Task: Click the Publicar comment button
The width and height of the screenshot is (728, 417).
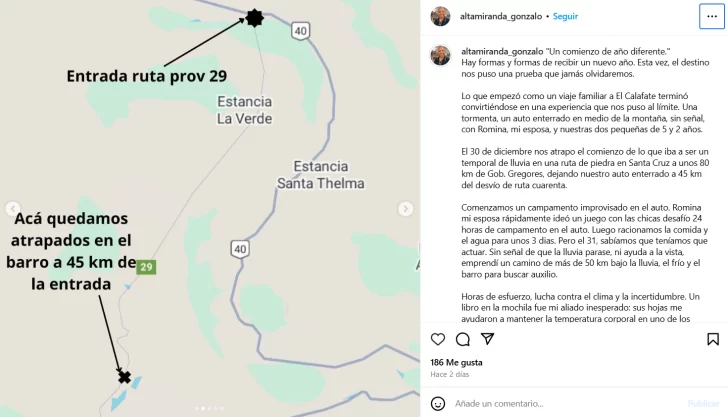Action: tap(703, 404)
